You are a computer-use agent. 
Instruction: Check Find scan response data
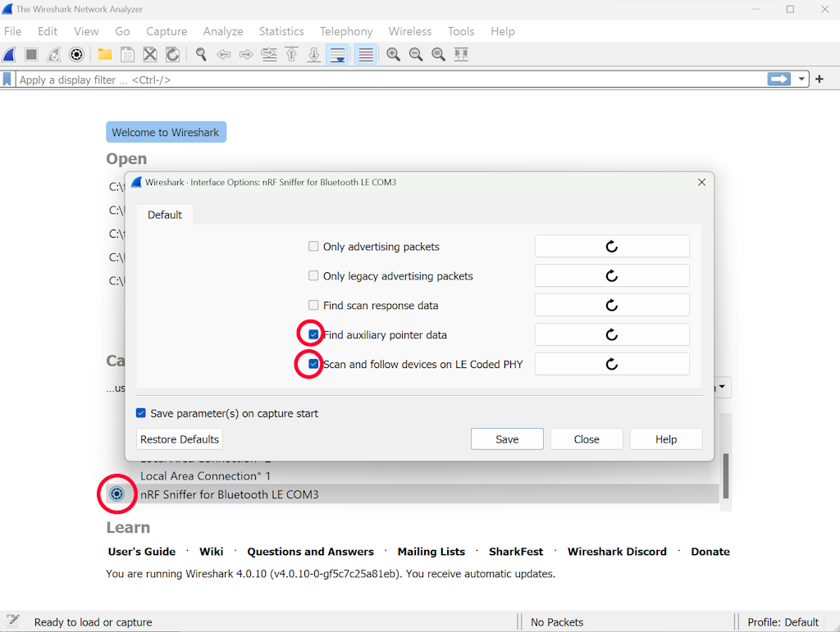pos(313,305)
